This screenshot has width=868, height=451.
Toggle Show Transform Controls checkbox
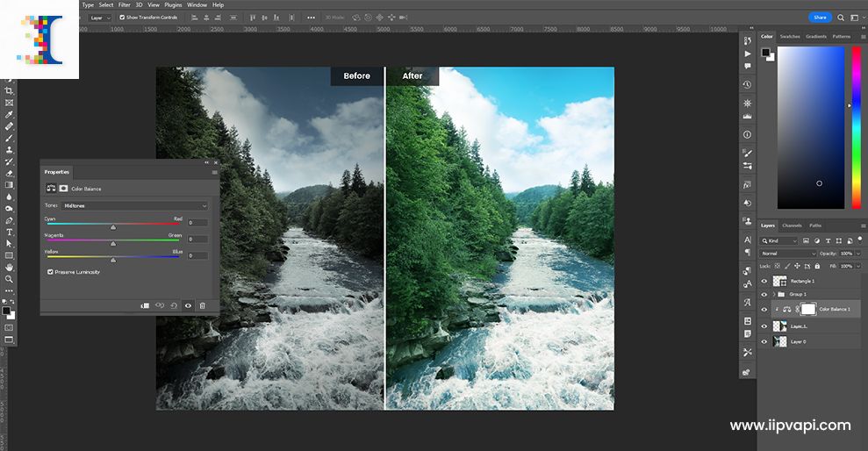tap(122, 17)
